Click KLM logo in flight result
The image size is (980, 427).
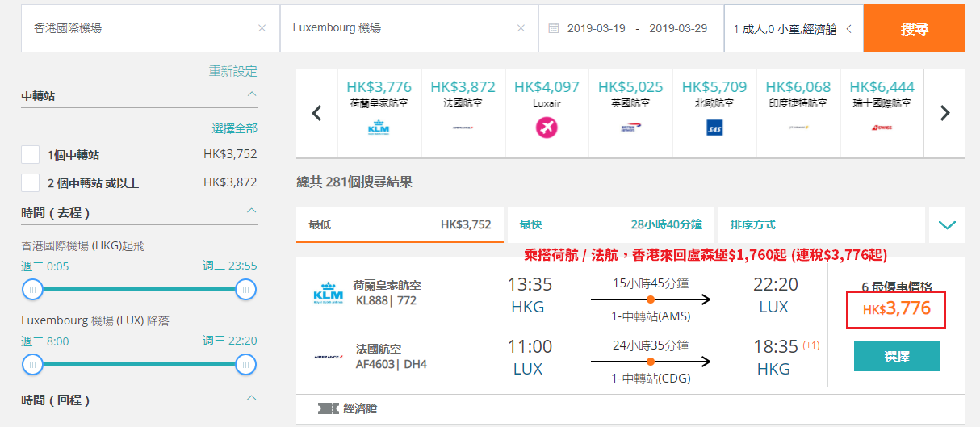[x=328, y=294]
